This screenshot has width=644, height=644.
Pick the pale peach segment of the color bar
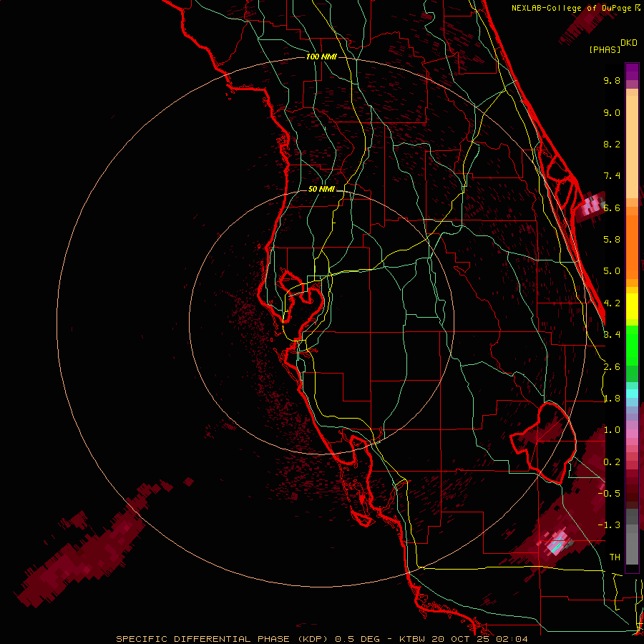(x=632, y=148)
